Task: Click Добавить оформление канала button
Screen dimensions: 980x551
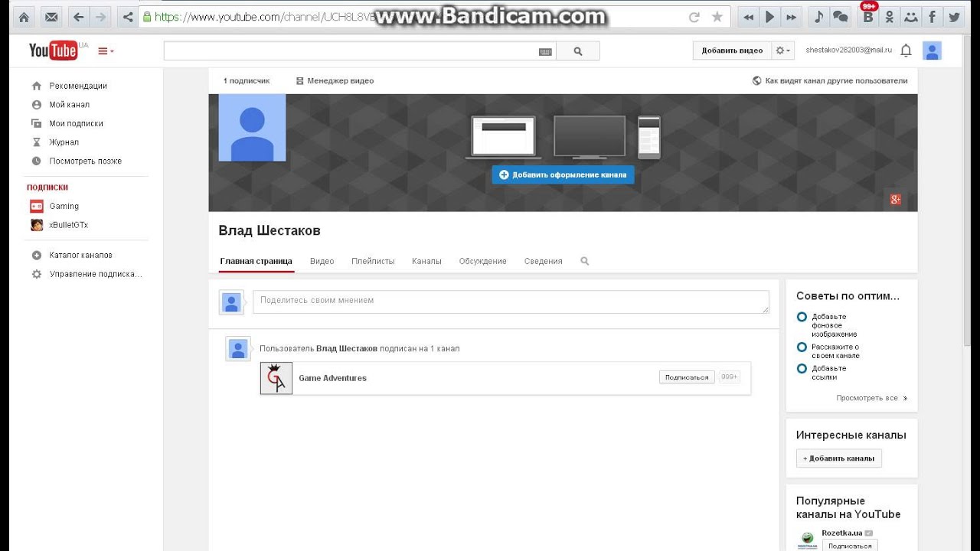Action: pos(563,174)
